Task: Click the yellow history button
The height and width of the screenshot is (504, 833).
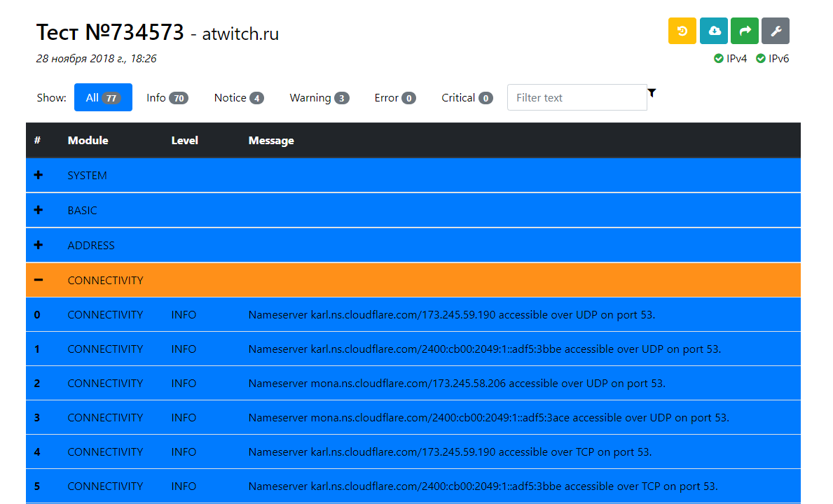Action: pyautogui.click(x=682, y=31)
